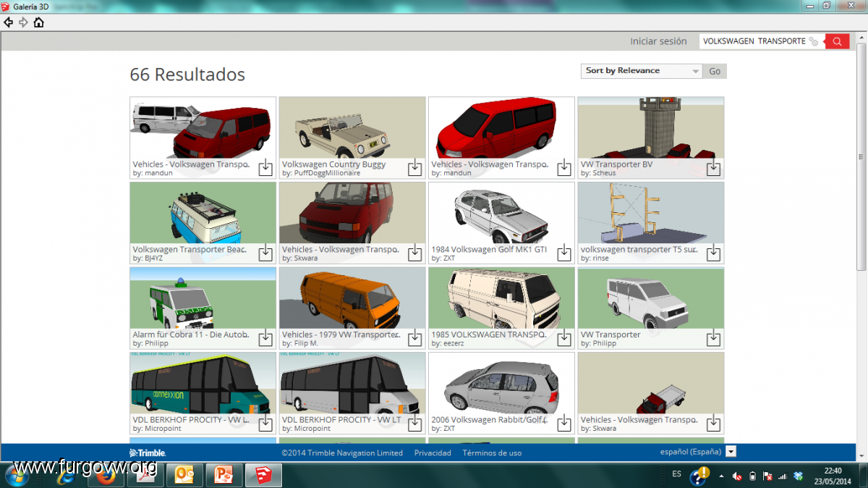
Task: Download the volkswagen transporter T5 model by rinse
Action: (x=713, y=253)
